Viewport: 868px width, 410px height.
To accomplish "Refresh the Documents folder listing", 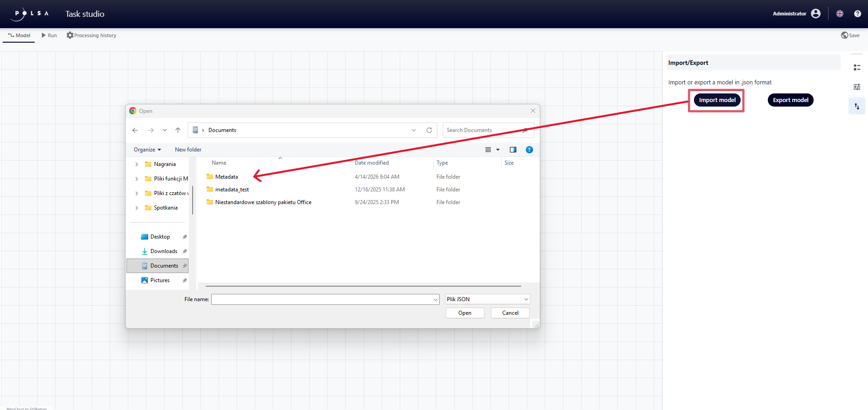I will (429, 130).
